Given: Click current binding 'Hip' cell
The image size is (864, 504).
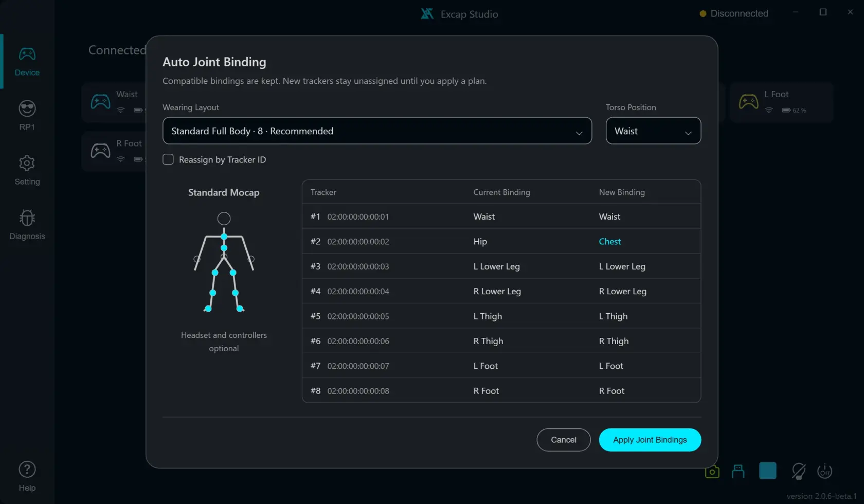Looking at the screenshot, I should tap(480, 241).
